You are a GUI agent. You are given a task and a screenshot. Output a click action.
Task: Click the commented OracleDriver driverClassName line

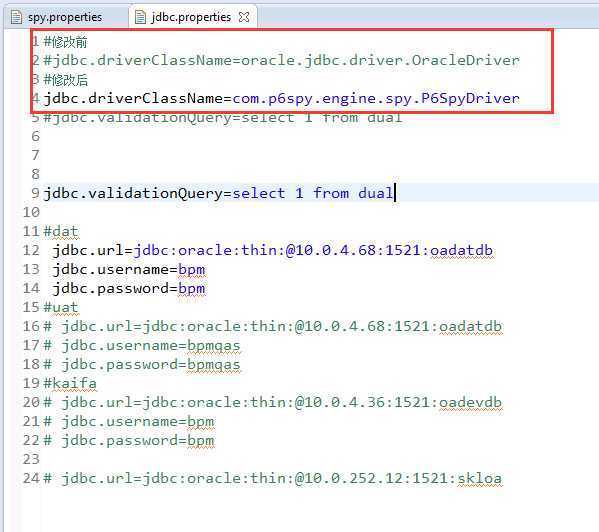pos(282,60)
